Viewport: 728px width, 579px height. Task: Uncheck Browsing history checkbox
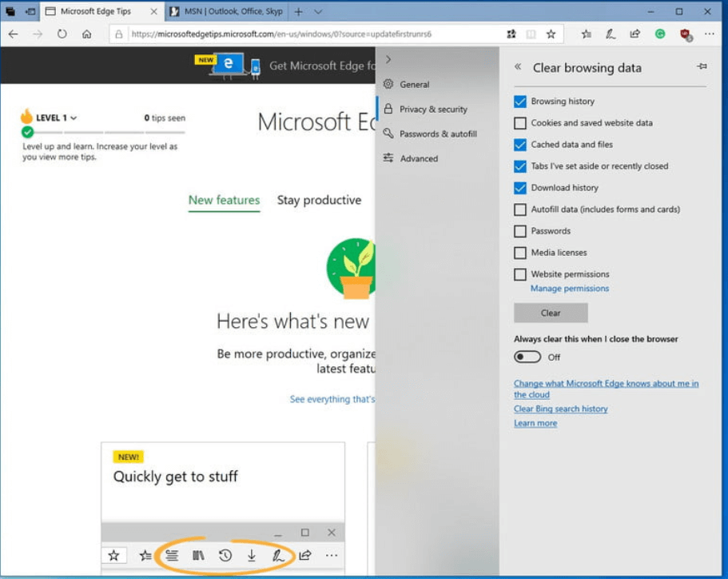click(x=520, y=102)
